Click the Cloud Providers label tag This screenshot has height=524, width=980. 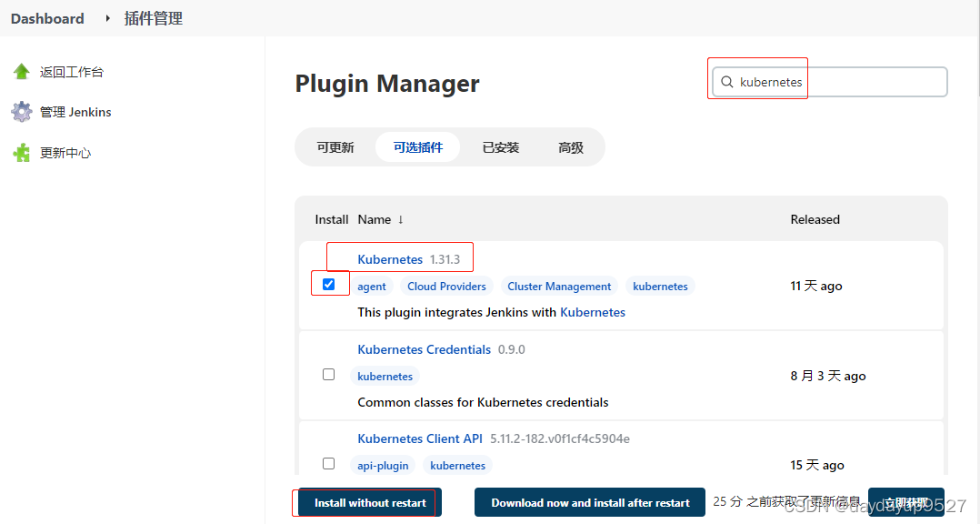click(446, 287)
